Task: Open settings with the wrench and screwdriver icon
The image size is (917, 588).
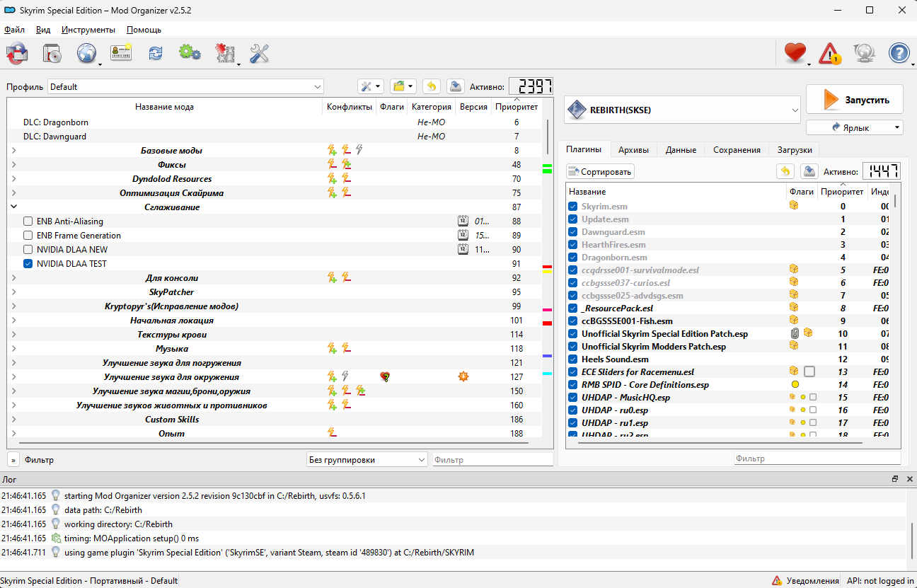Action: pyautogui.click(x=260, y=53)
